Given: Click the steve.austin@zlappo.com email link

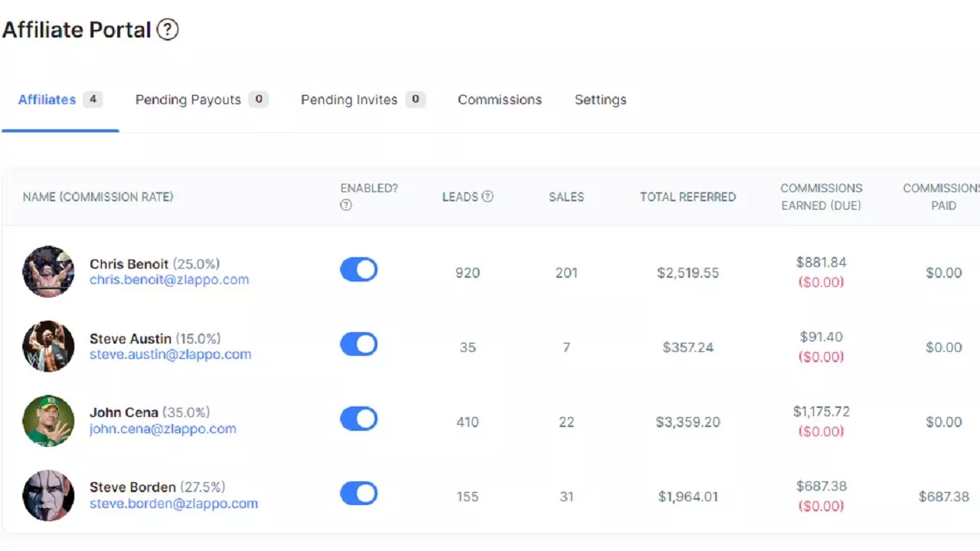Looking at the screenshot, I should [x=170, y=354].
